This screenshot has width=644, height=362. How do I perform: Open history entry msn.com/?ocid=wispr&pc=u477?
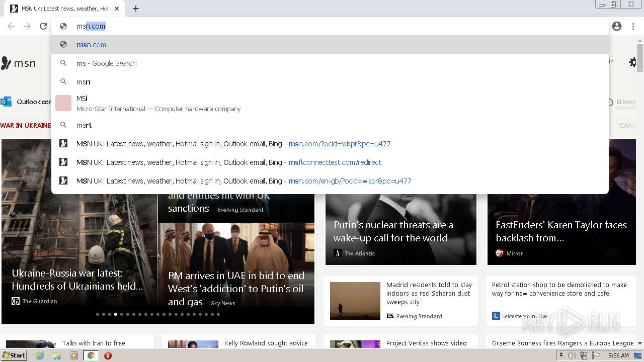pyautogui.click(x=330, y=144)
